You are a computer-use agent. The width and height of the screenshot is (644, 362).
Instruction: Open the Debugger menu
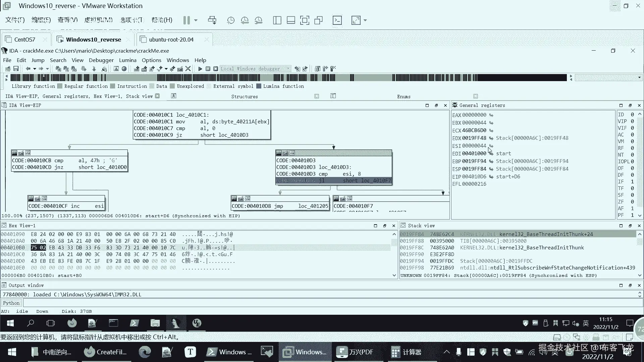101,60
